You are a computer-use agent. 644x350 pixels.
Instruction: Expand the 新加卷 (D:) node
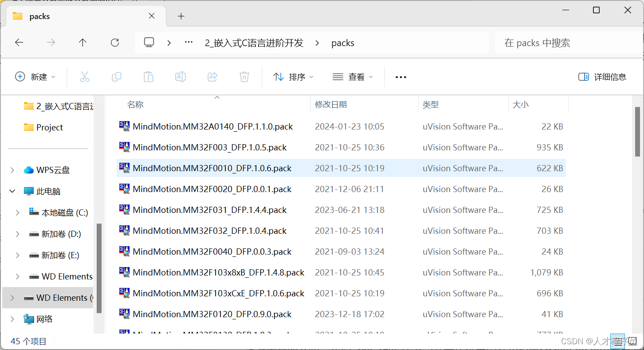18,234
